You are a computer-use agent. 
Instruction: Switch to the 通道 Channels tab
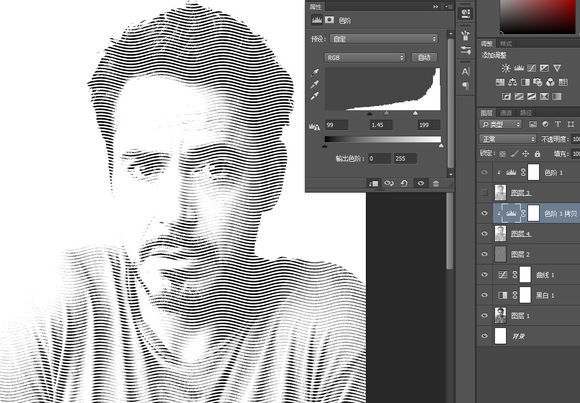tap(506, 113)
